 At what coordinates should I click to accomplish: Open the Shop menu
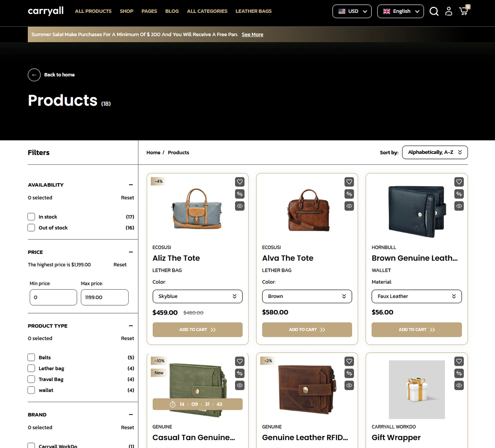126,11
